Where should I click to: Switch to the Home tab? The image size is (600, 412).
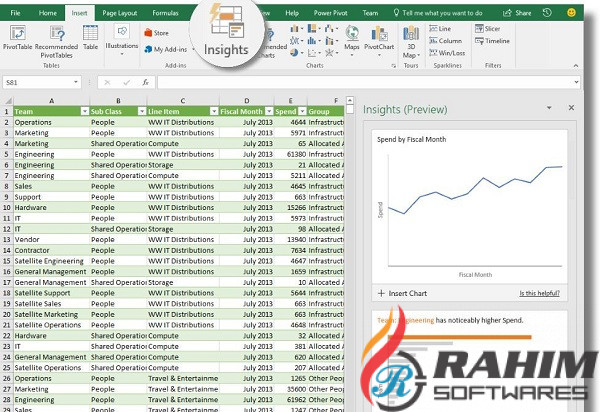[x=48, y=13]
